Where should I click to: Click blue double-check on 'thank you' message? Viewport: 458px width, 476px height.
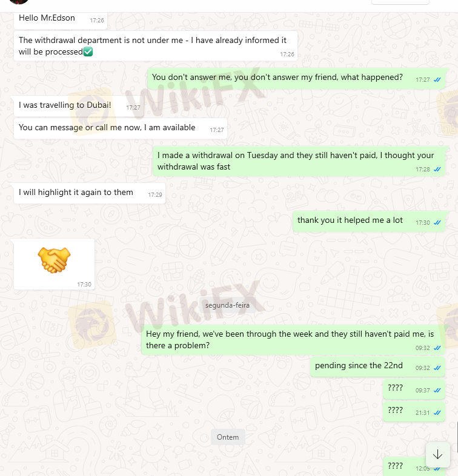[x=437, y=223]
